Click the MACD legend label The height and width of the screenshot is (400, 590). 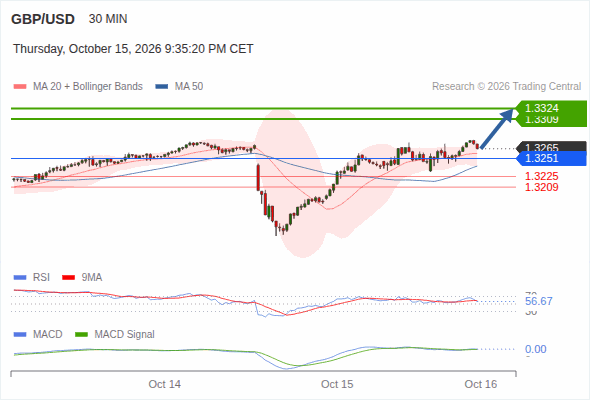coord(48,335)
